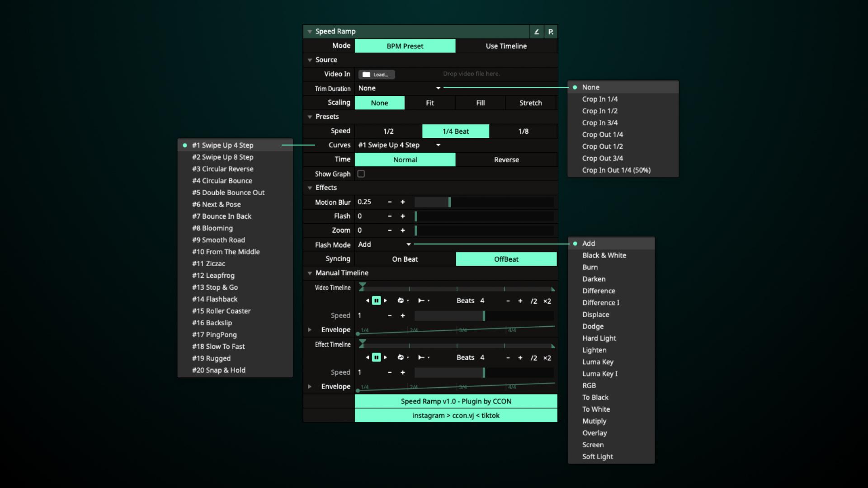Click the Use Timeline mode button
868x488 pixels.
click(506, 46)
